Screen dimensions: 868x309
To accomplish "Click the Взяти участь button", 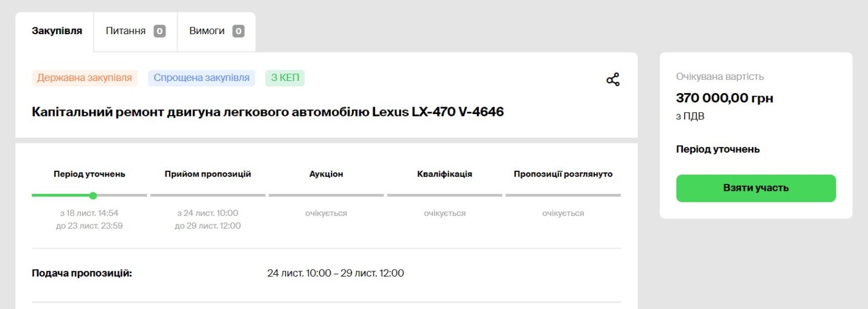I will click(x=756, y=188).
